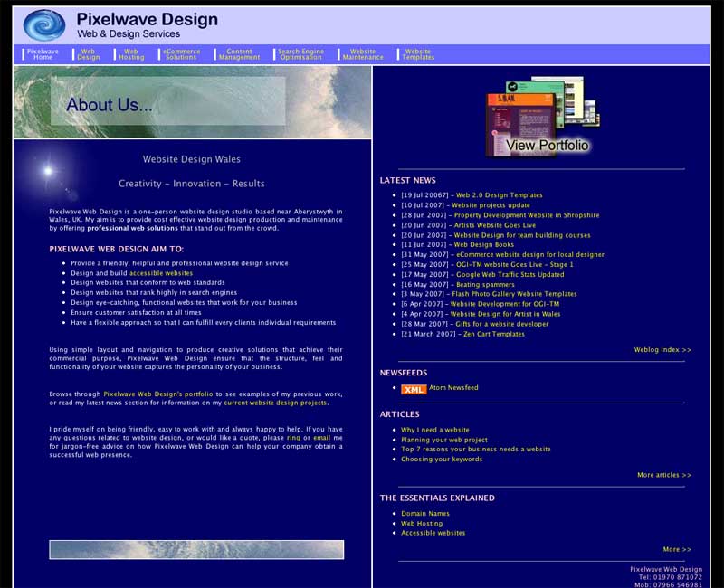The image size is (724, 588).
Task: Open Web Design Books news item
Action: click(x=483, y=244)
